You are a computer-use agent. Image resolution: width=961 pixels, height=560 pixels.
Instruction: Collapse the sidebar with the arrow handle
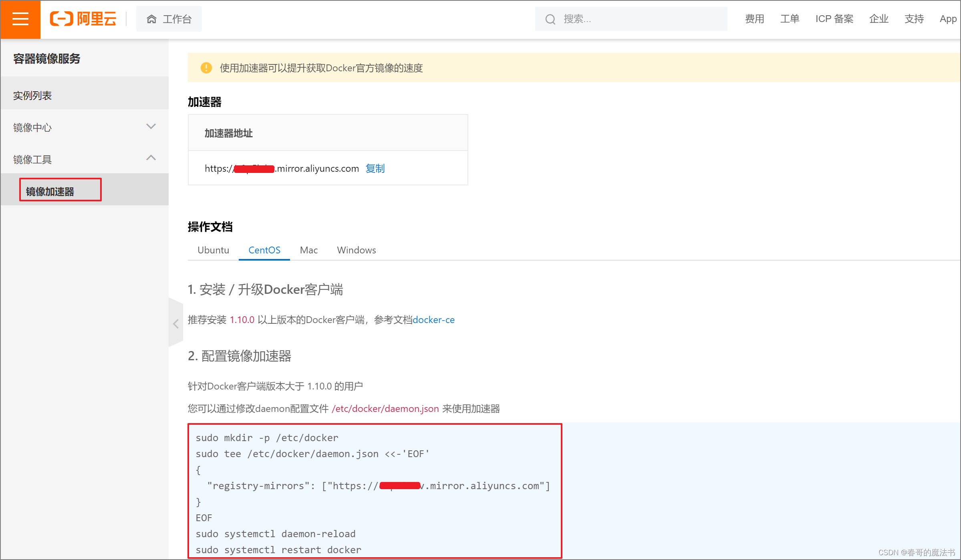[176, 323]
